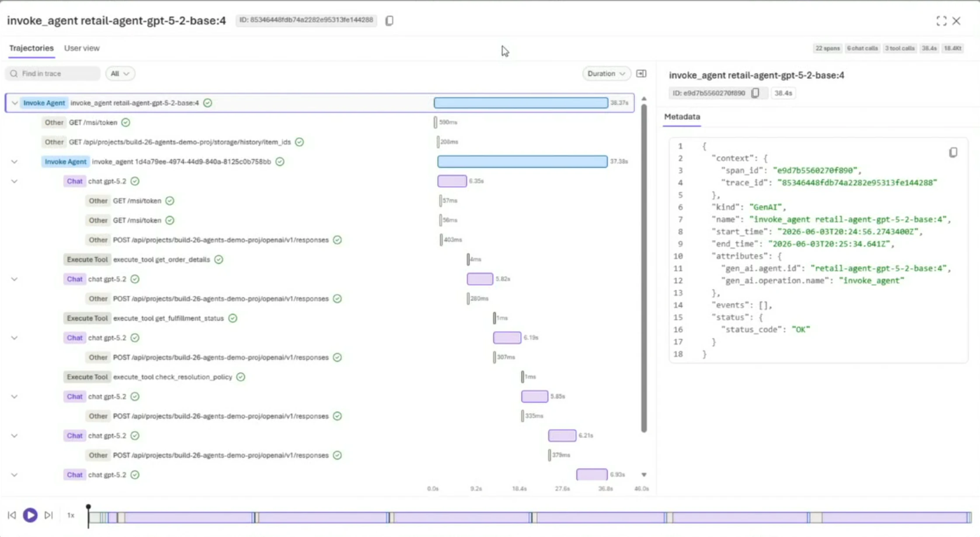
Task: Collapse the first chat gpt-5.2 span
Action: coord(14,181)
